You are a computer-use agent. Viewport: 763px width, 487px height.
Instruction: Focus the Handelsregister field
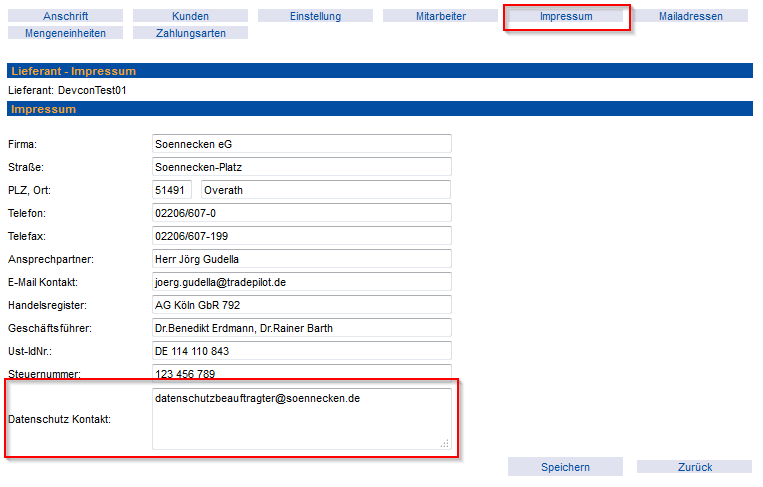coord(302,305)
